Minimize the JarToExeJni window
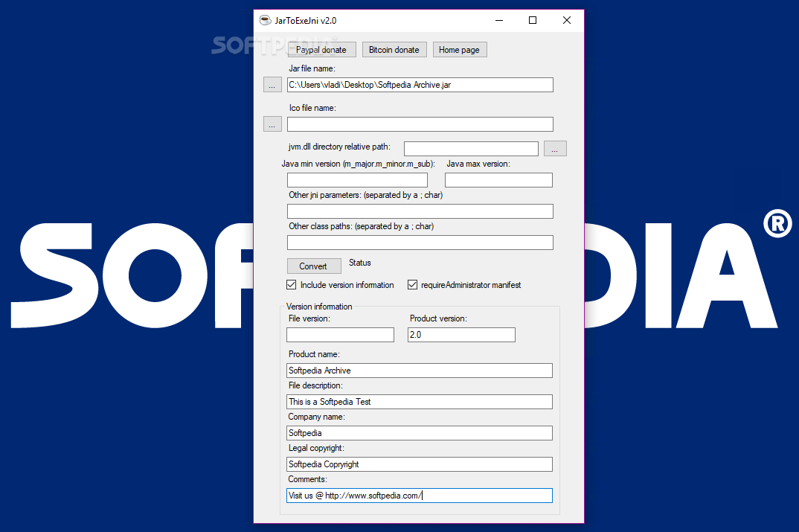Image resolution: width=799 pixels, height=532 pixels. point(499,20)
